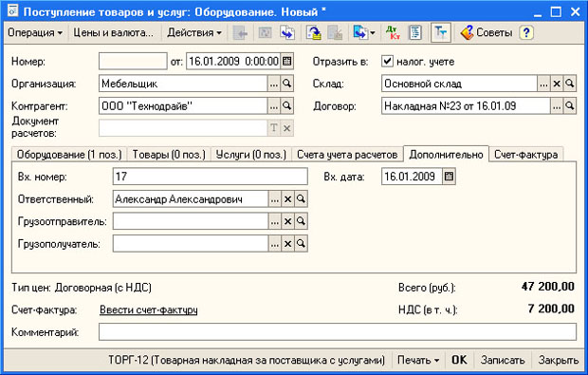Clear the Ответственный field with X
Viewport: 588px width, 375px height.
287,199
